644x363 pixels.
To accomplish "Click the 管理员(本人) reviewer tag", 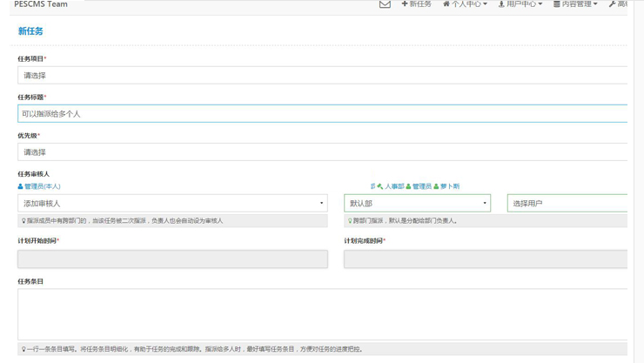I will point(39,186).
